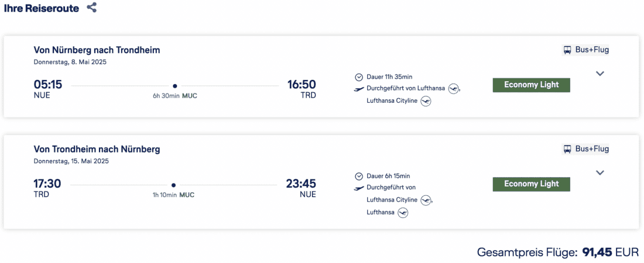Click the crane logo after 'Durchgeführt von Lufthansa'

point(453,89)
